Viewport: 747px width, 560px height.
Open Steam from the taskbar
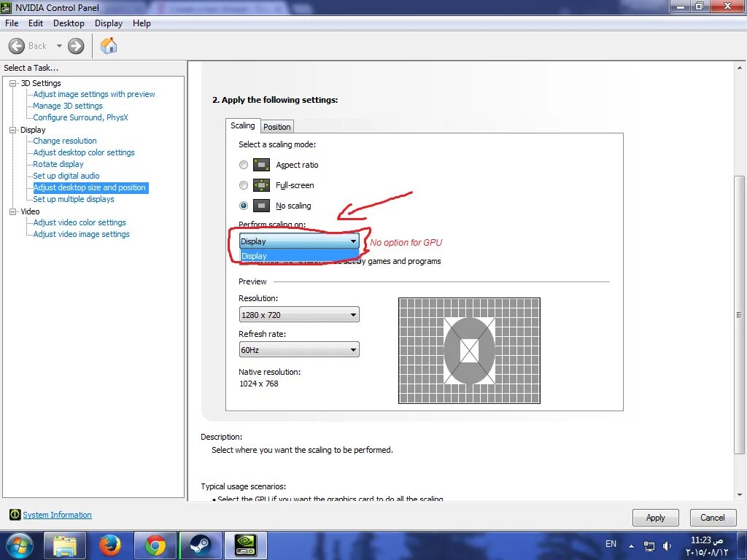tap(201, 545)
